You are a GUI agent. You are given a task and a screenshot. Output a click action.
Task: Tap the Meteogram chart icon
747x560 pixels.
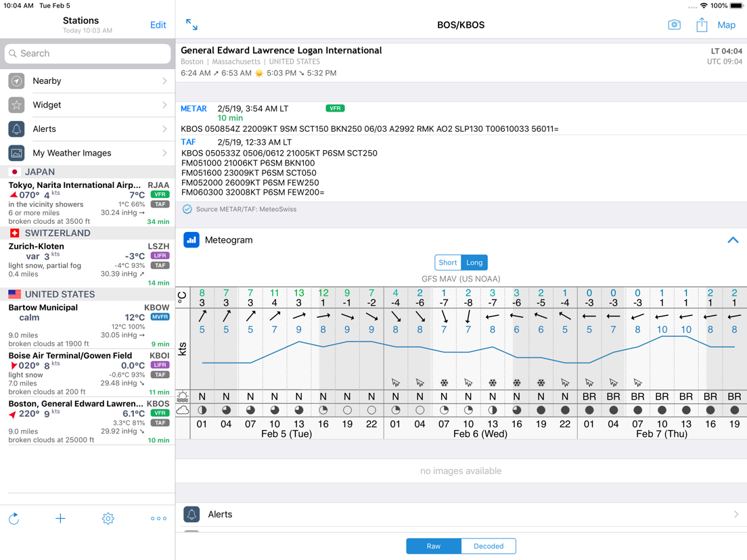[x=191, y=240]
